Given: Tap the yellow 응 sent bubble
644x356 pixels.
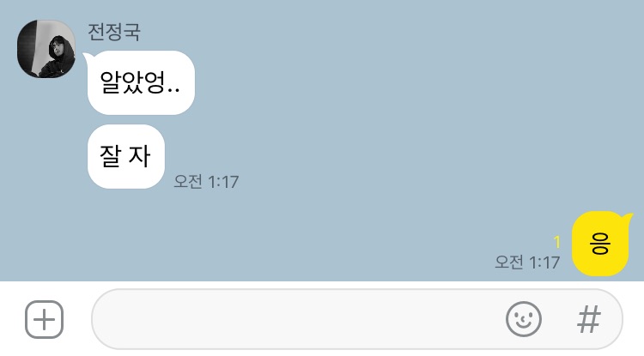Looking at the screenshot, I should [x=600, y=244].
